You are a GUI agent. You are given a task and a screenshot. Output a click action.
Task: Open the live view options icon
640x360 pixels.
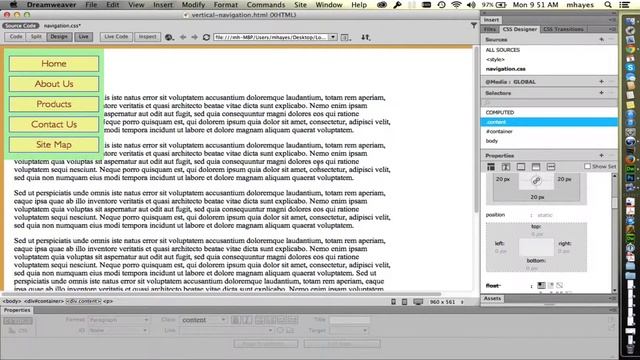click(345, 37)
